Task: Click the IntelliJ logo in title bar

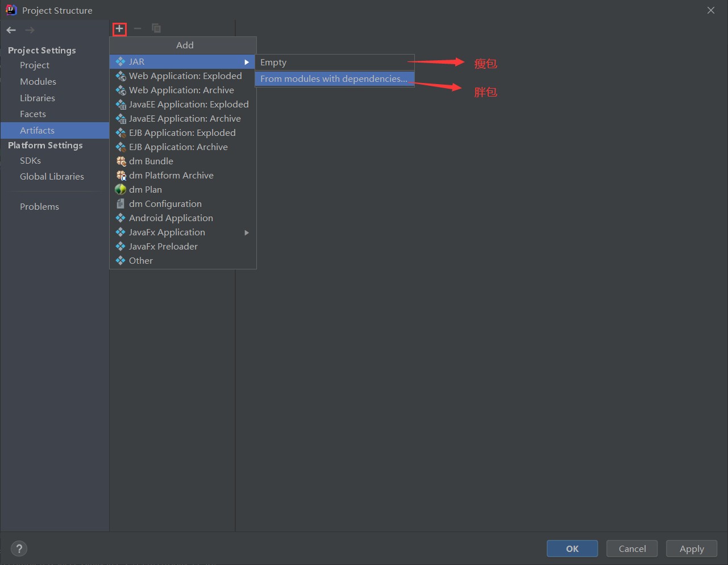Action: 11,10
